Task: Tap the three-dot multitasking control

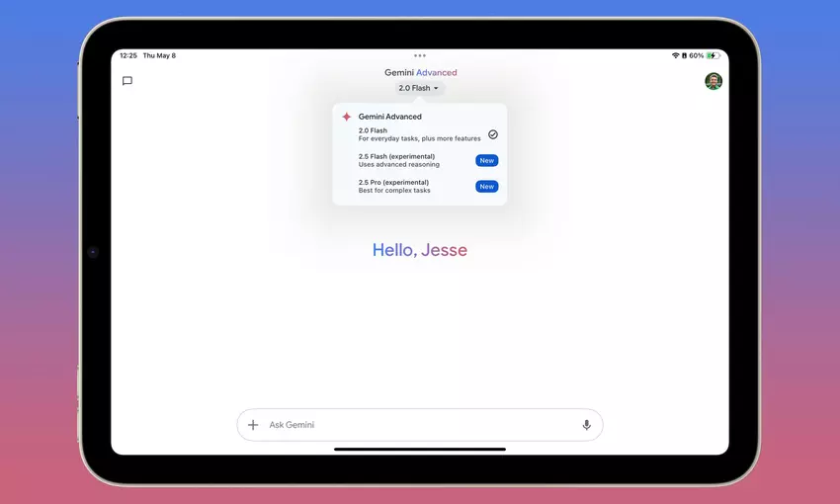Action: (419, 55)
